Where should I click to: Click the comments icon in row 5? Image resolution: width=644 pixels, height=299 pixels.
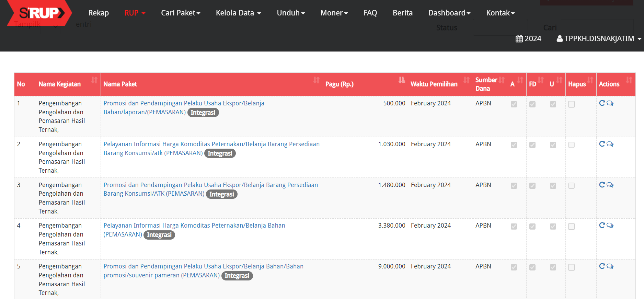pyautogui.click(x=610, y=266)
